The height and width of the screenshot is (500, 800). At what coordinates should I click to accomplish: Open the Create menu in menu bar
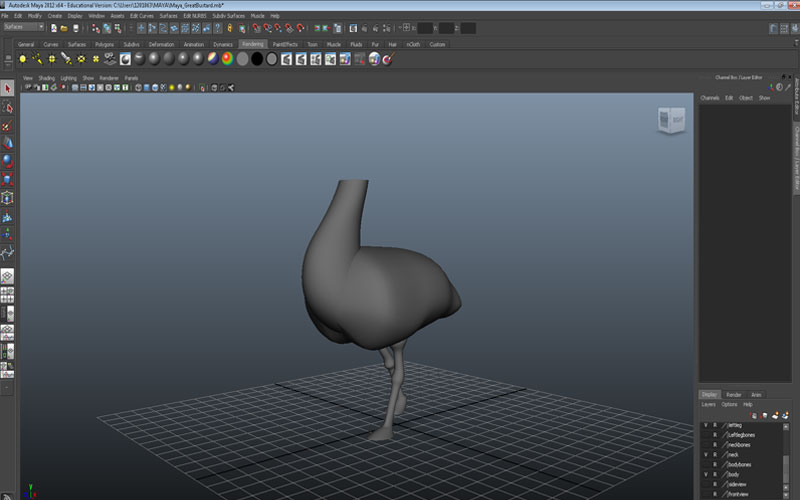coord(55,16)
